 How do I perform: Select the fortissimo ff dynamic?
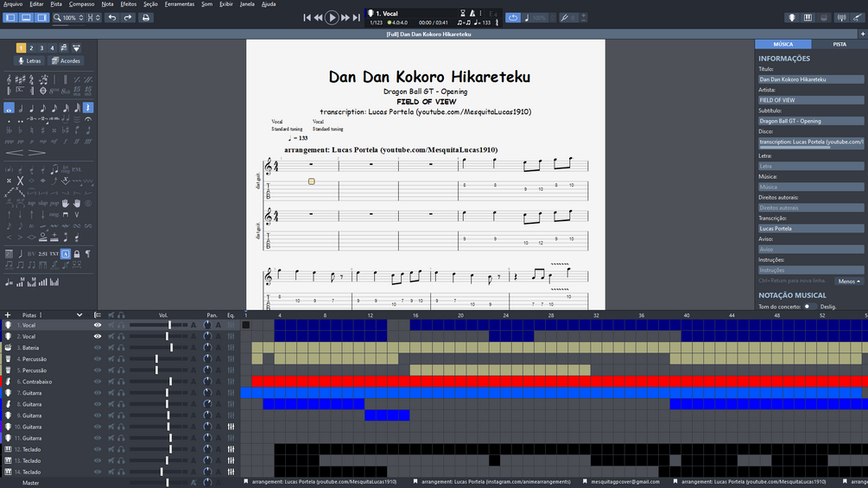click(77, 142)
